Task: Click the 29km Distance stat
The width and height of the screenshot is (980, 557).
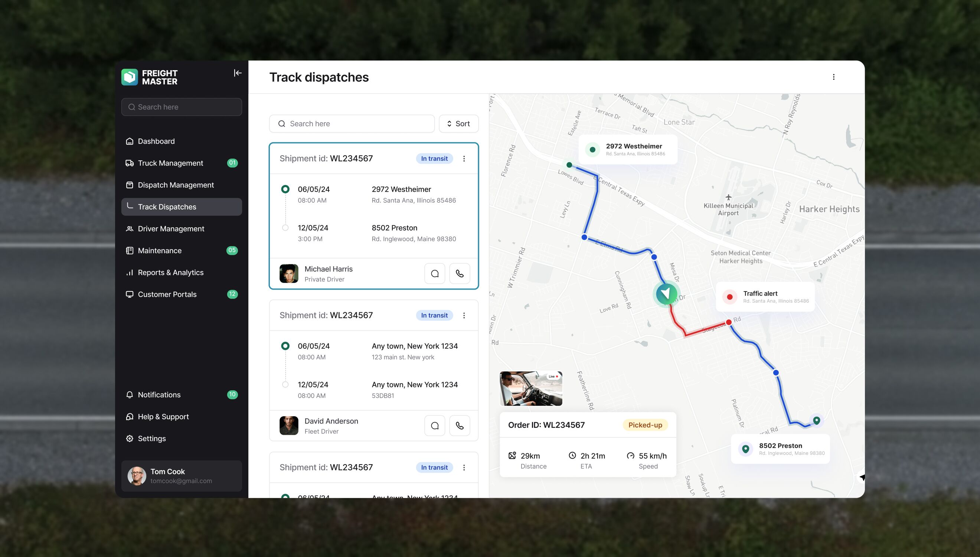Action: 527,460
